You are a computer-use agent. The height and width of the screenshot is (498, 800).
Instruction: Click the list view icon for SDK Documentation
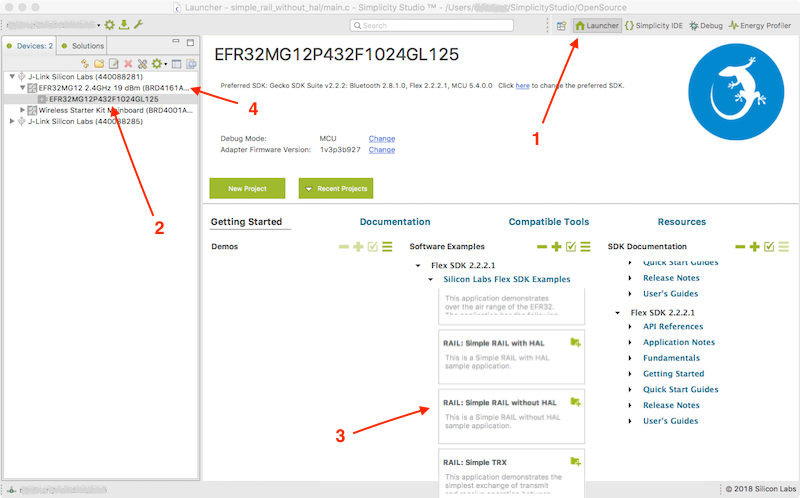[x=784, y=247]
